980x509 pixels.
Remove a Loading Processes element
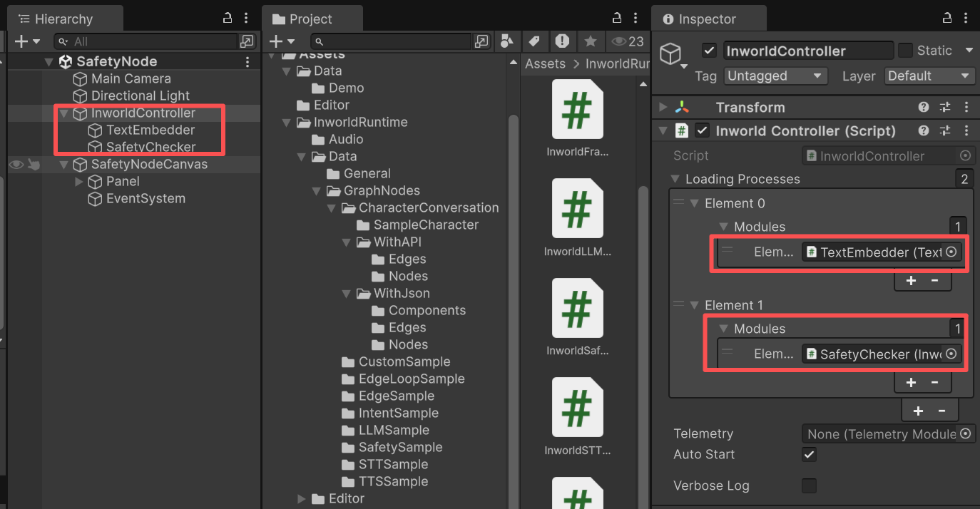[x=941, y=411]
